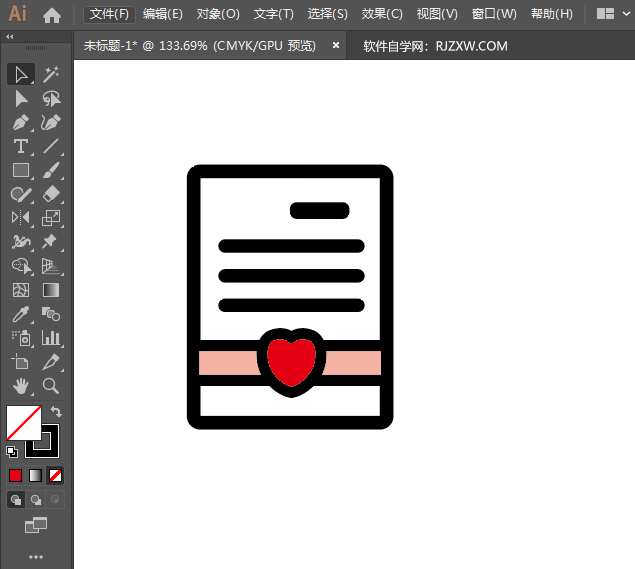Select the Column Graph tool
Viewport: 635px width, 569px height.
[51, 338]
